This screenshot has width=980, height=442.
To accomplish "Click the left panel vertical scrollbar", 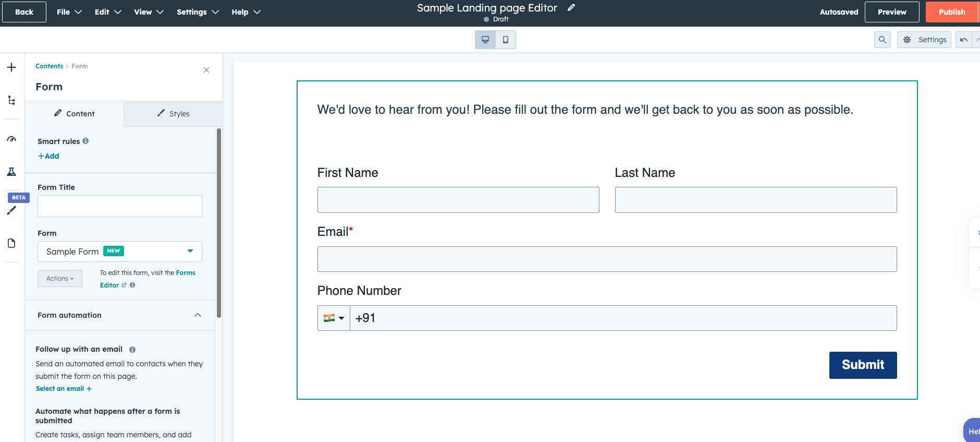I will (219, 223).
